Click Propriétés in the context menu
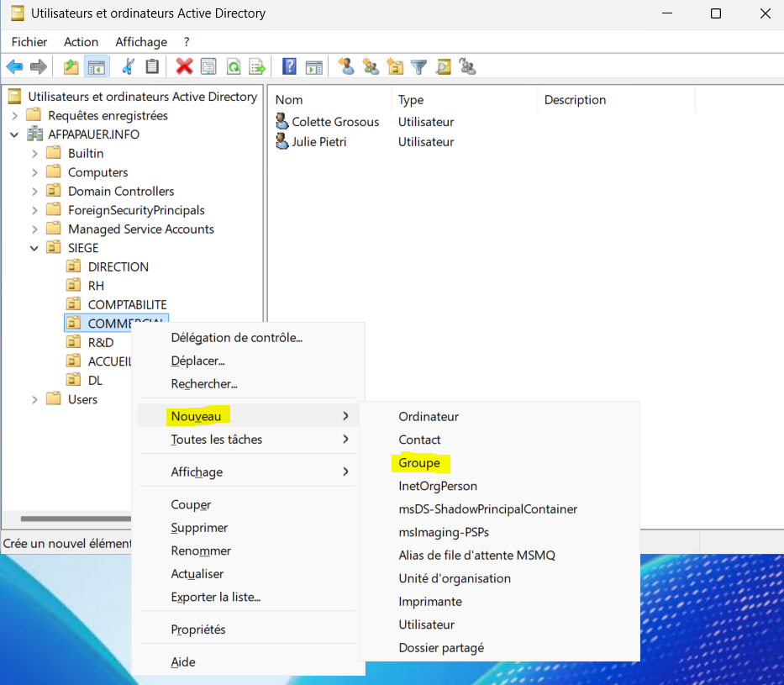The image size is (784, 685). (198, 630)
